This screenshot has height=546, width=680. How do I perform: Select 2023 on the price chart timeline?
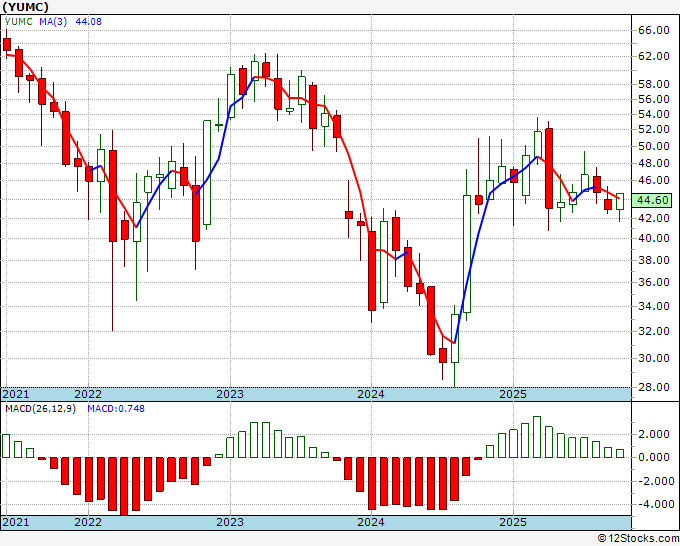point(230,394)
